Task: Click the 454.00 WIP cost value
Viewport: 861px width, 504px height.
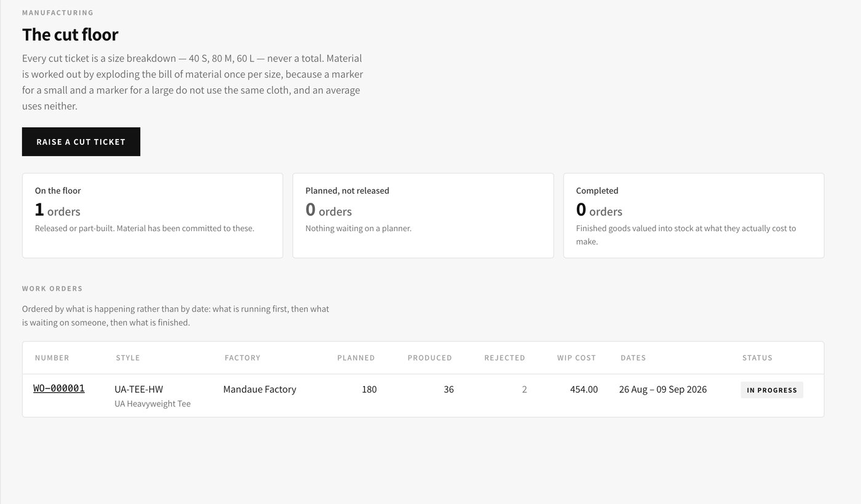Action: tap(584, 389)
